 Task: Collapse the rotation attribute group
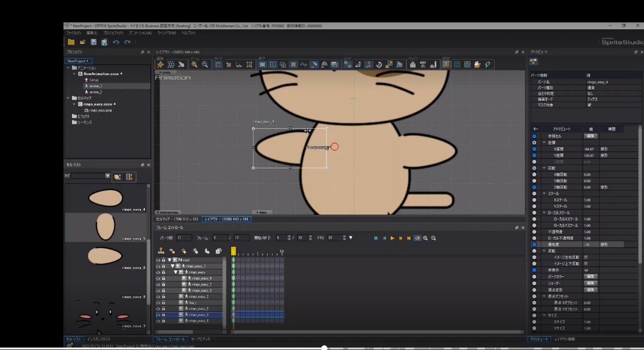[x=544, y=168]
